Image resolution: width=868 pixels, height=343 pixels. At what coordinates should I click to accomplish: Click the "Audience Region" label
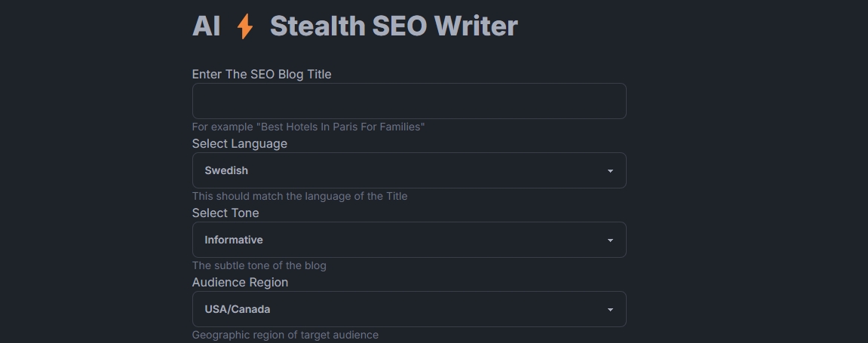[x=240, y=282]
